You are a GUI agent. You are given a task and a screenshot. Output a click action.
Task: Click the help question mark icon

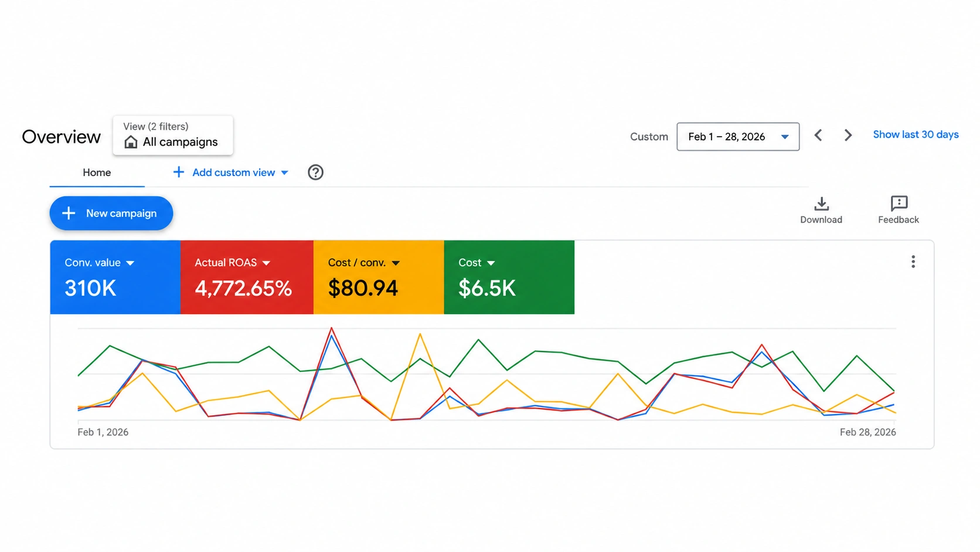[315, 172]
